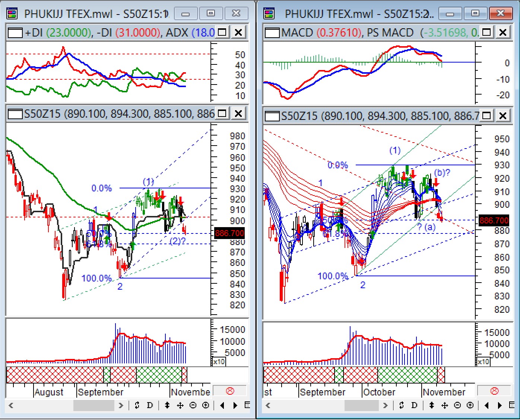Maximize the S50Z15 price pane in left window

[x=222, y=114]
